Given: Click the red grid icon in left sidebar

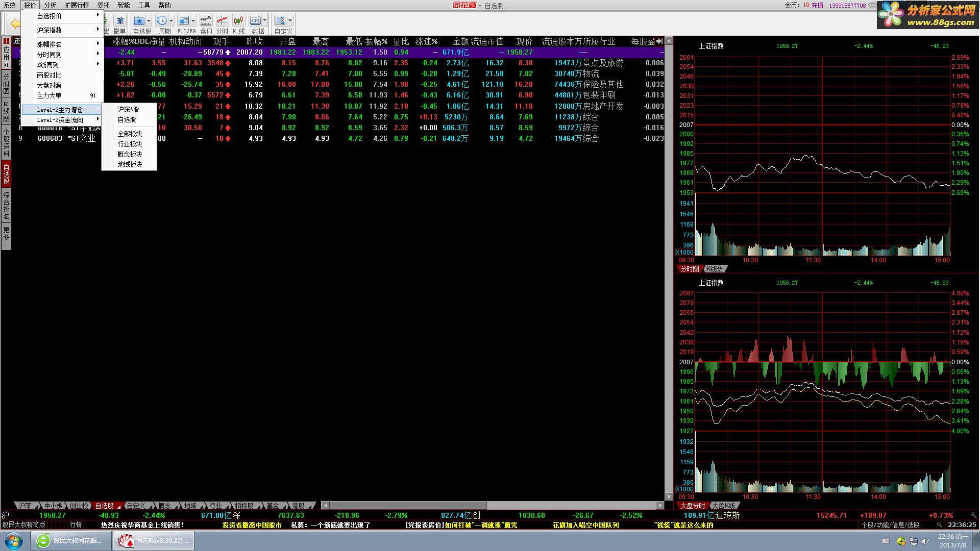Looking at the screenshot, I should [x=6, y=41].
